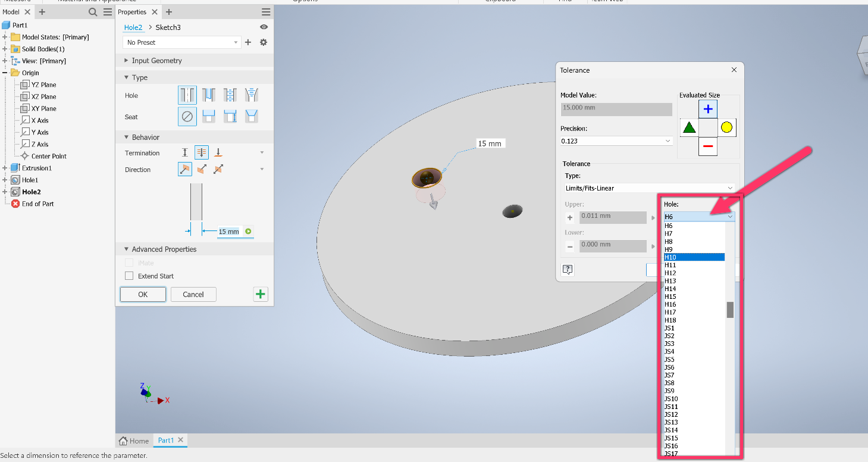Collapse the Hole dropdown showing H6
Image resolution: width=868 pixels, height=462 pixels.
(700, 217)
